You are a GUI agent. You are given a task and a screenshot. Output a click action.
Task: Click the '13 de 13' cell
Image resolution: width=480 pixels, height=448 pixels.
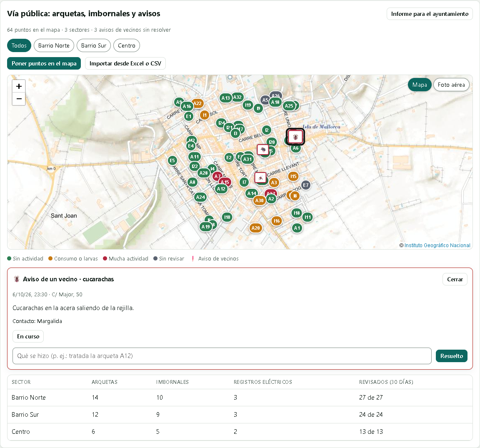click(x=371, y=432)
